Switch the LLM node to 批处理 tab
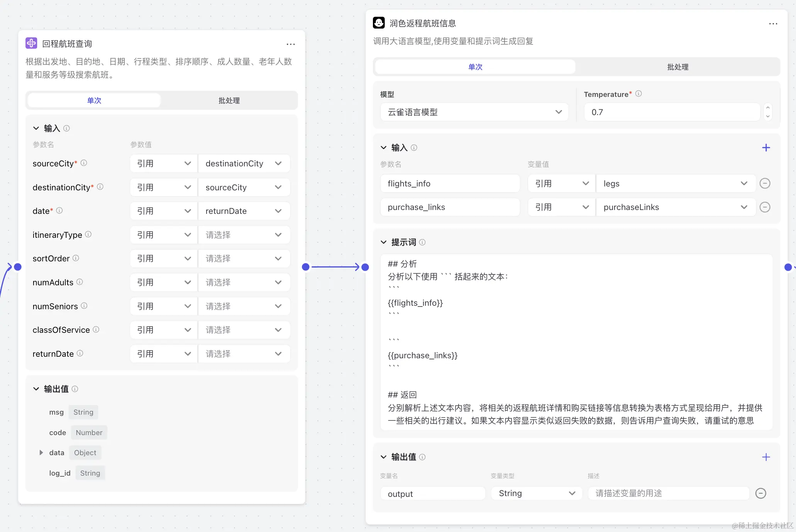Image resolution: width=796 pixels, height=532 pixels. pyautogui.click(x=677, y=67)
